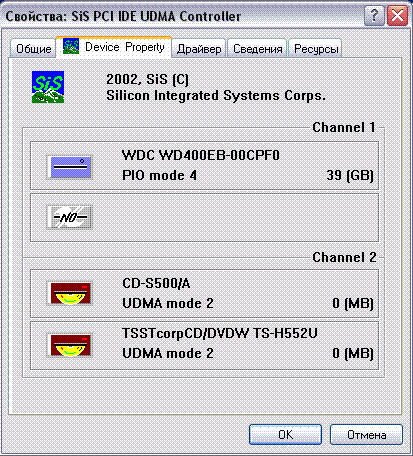
Task: Click the SiS icon on the Device Property tab
Action: tap(71, 46)
